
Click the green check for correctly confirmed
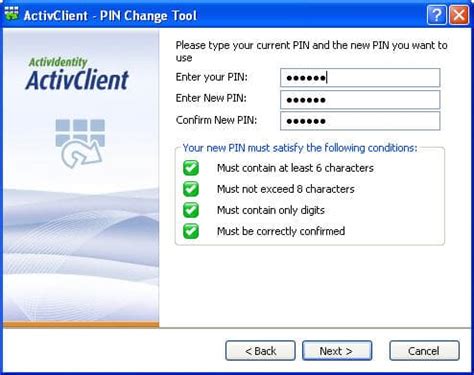pyautogui.click(x=191, y=231)
